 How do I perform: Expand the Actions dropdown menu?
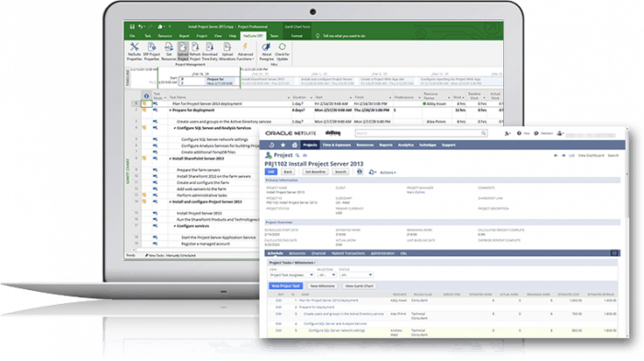click(387, 172)
